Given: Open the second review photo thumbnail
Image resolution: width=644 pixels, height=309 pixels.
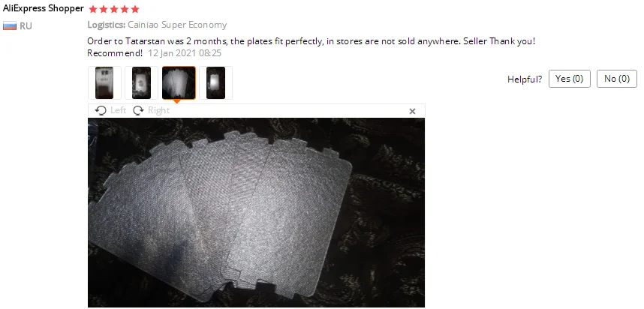Looking at the screenshot, I should tap(141, 83).
